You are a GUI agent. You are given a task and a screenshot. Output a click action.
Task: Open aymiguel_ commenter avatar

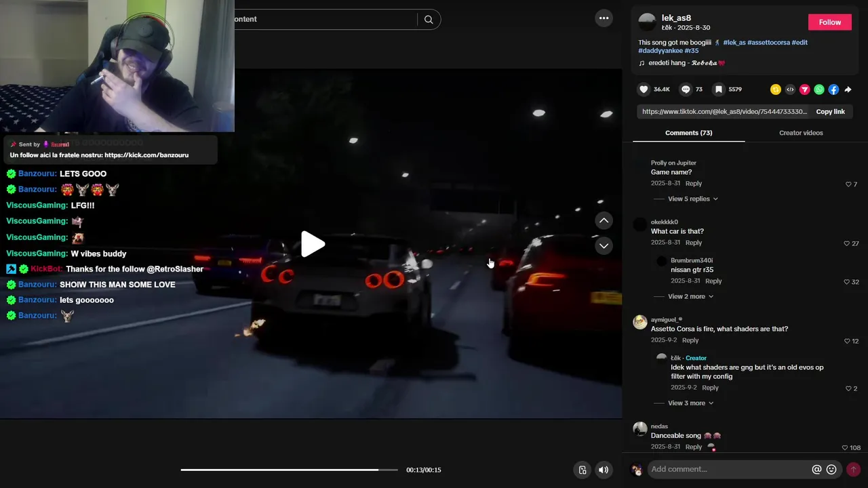[x=640, y=322]
